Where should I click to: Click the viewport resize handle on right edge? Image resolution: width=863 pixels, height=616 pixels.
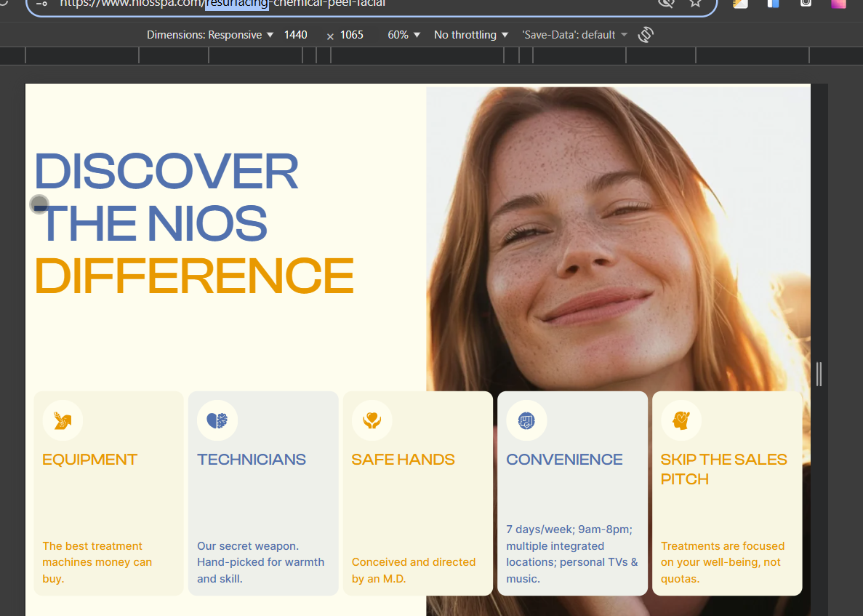click(819, 374)
